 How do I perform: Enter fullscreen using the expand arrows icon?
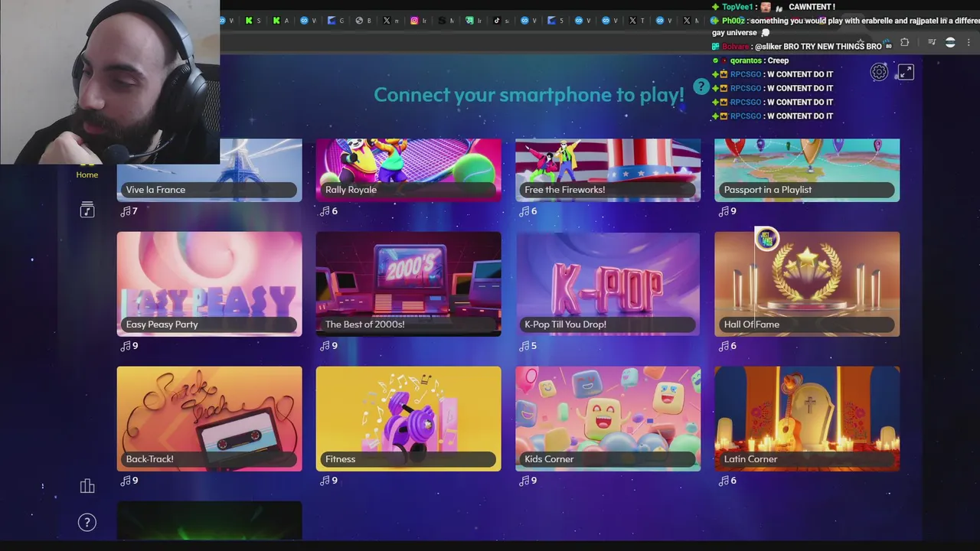(x=906, y=72)
